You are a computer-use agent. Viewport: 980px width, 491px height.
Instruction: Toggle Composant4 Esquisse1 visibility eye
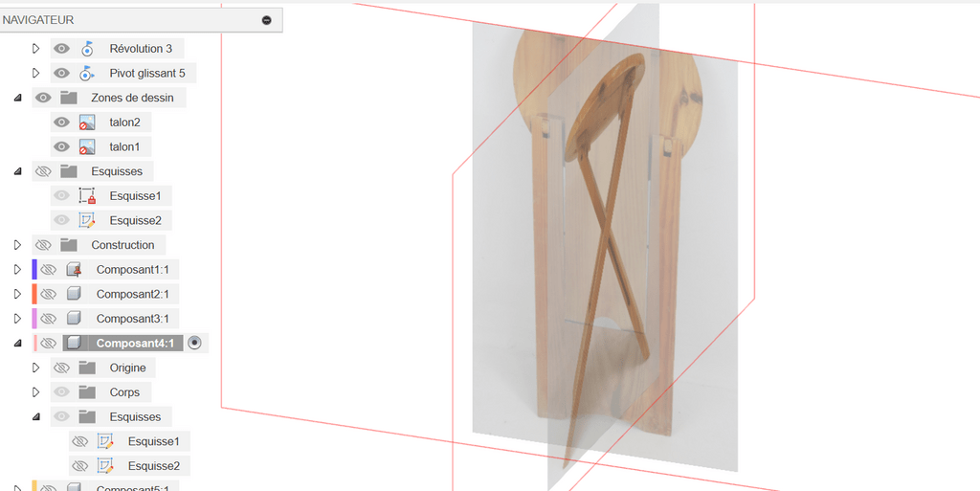80,441
